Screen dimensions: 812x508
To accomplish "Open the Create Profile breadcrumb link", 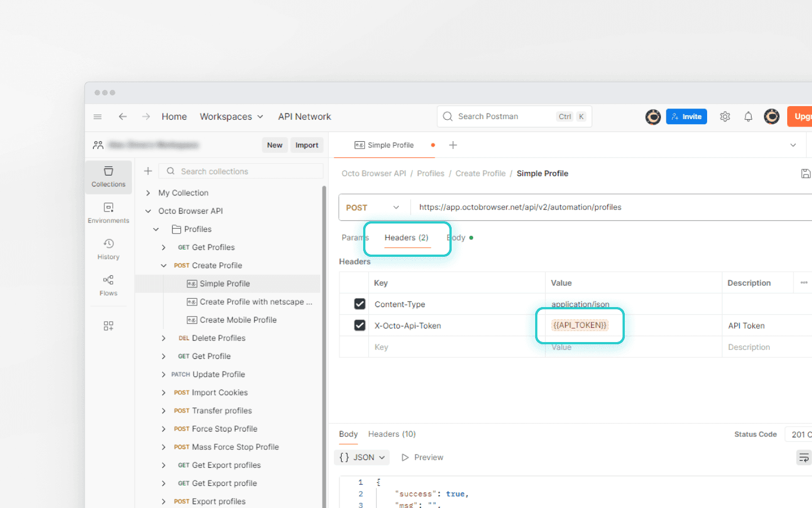I will pos(480,173).
